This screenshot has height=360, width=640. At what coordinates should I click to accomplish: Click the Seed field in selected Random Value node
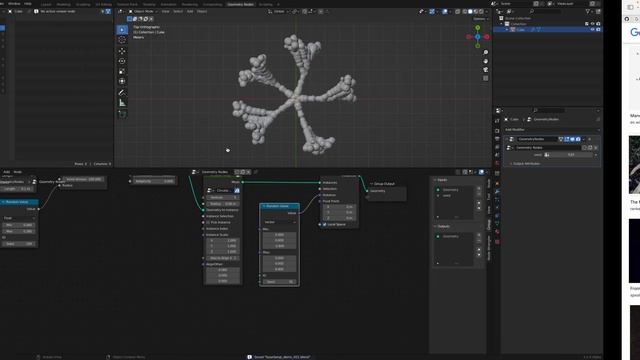[280, 282]
